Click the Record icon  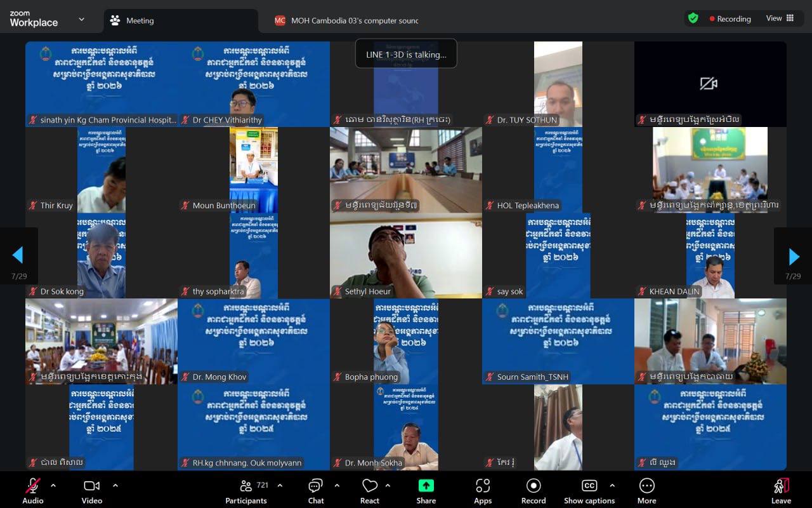click(533, 486)
